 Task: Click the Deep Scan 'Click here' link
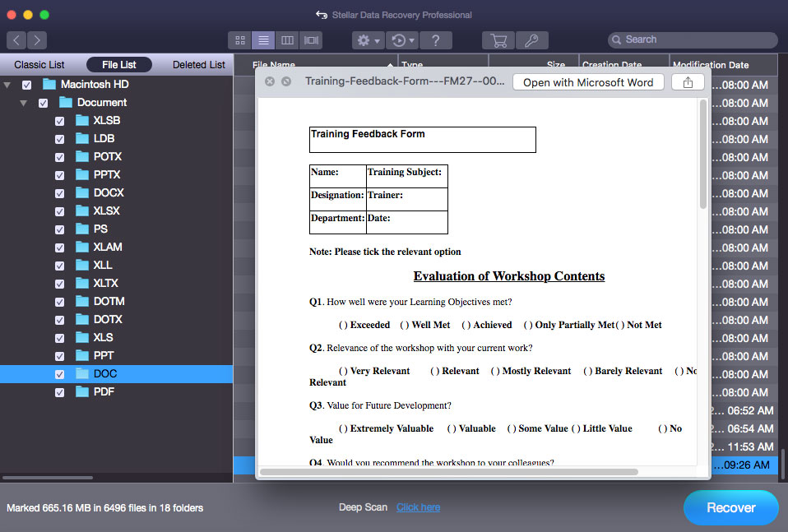click(418, 507)
